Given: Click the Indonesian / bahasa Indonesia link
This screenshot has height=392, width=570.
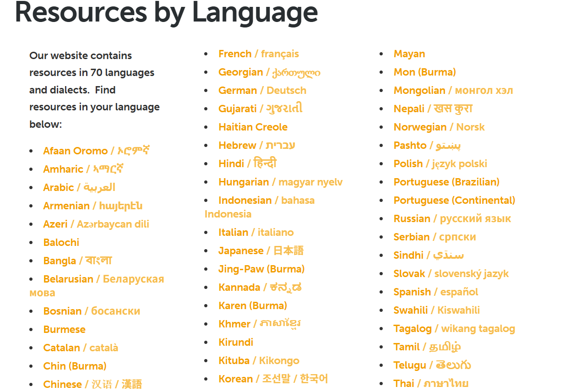Looking at the screenshot, I should [260, 207].
